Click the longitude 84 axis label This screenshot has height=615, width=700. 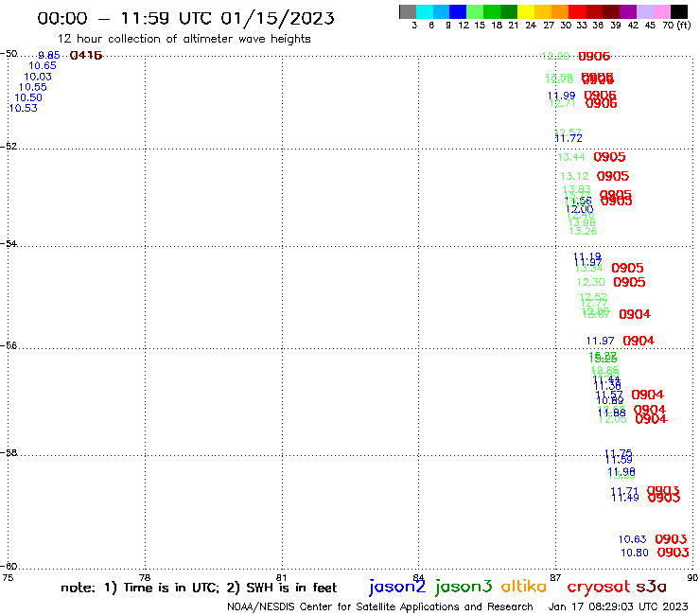pyautogui.click(x=418, y=577)
